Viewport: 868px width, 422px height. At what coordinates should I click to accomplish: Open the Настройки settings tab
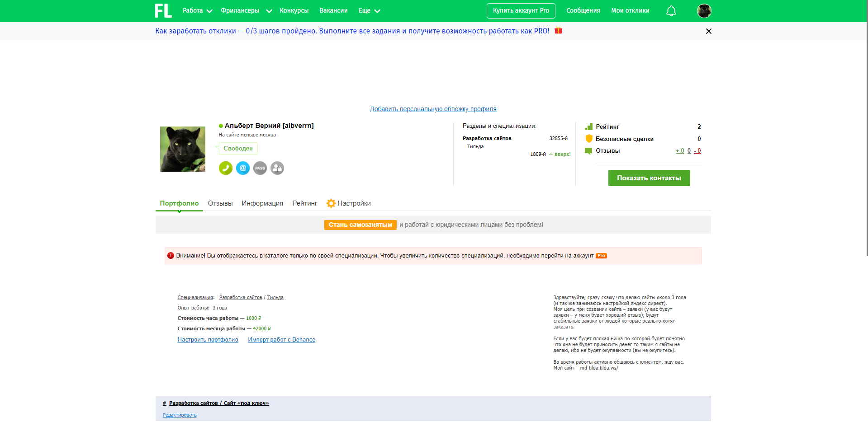tap(349, 203)
